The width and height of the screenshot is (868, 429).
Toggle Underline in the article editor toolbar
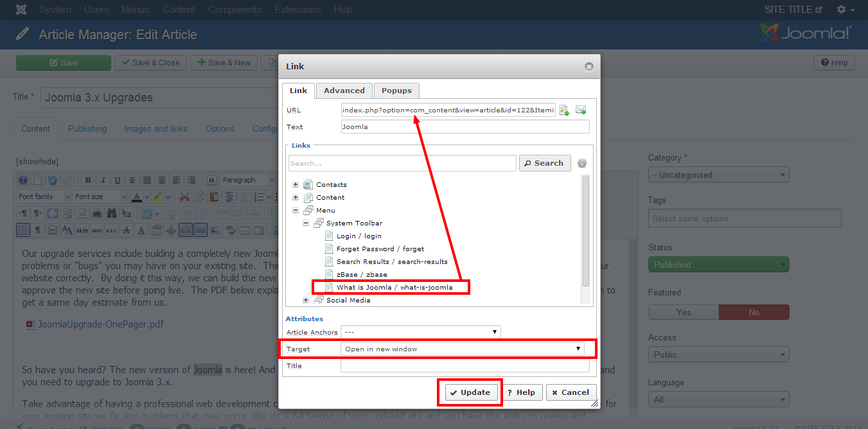point(118,180)
